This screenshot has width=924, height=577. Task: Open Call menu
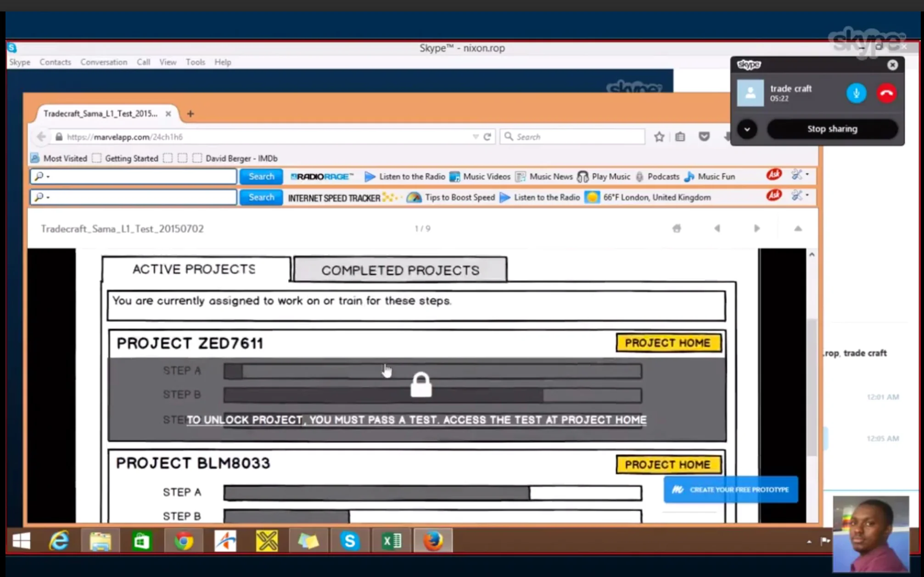tap(143, 62)
